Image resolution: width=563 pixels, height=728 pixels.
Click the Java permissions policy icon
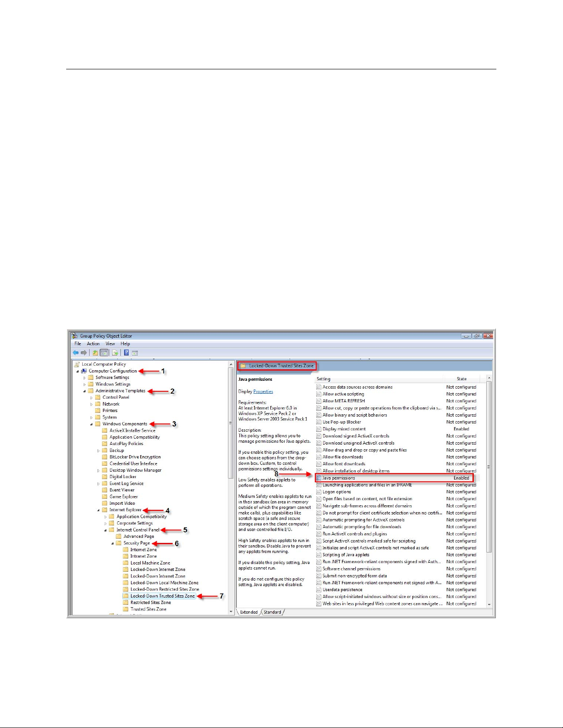[x=318, y=478]
